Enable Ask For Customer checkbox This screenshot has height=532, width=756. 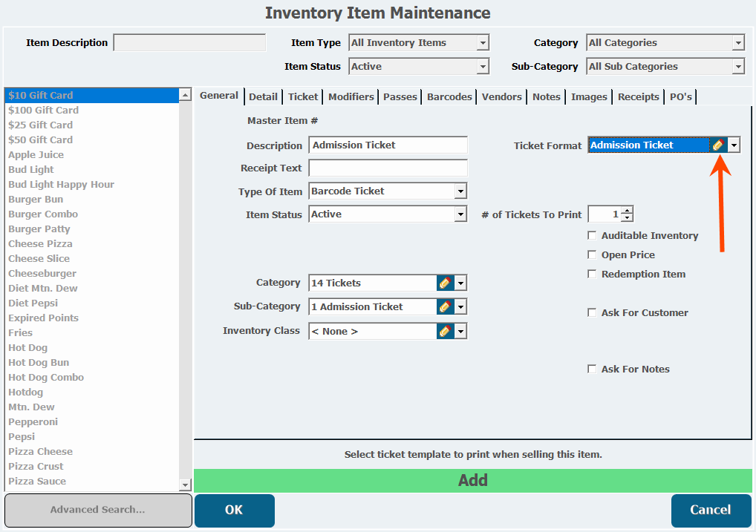click(x=592, y=312)
